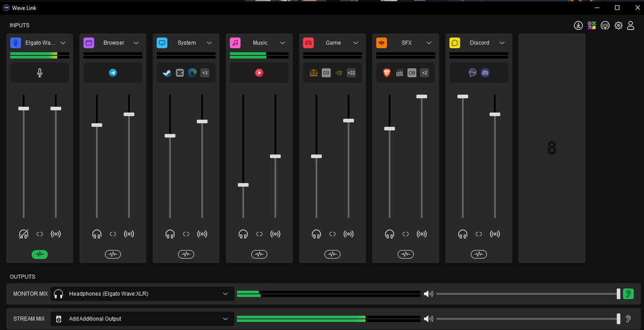Open the account profile icon
This screenshot has height=330, width=644.
click(631, 25)
